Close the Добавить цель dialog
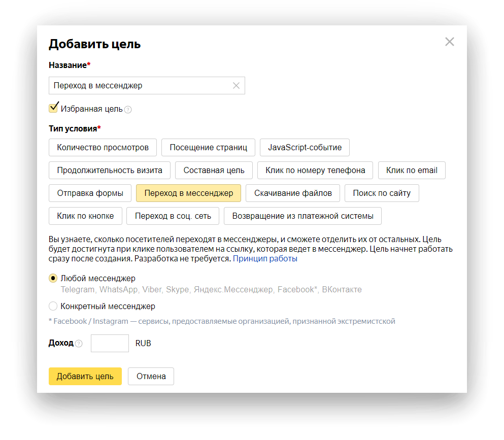This screenshot has width=504, height=440. coord(449,42)
